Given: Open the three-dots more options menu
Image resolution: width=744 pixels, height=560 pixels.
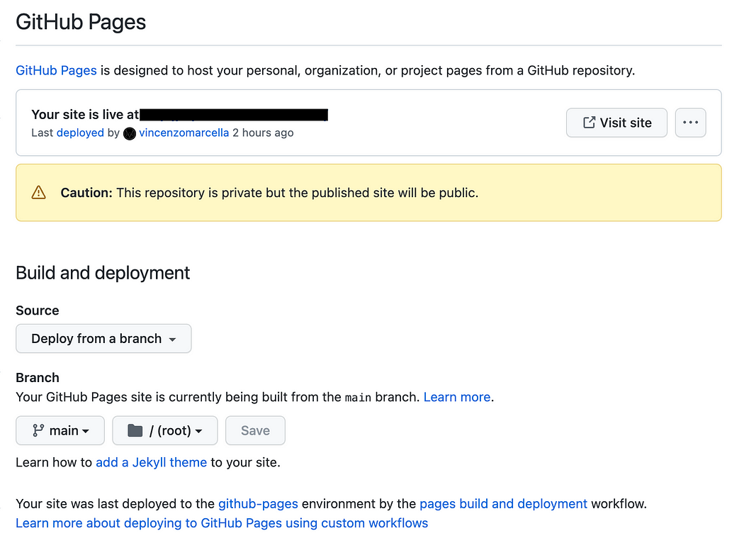Looking at the screenshot, I should 690,123.
